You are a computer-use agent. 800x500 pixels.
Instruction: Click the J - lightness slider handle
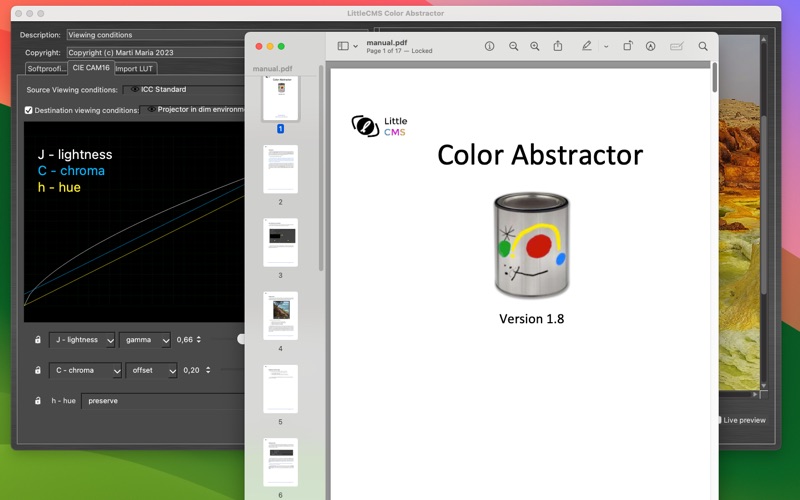point(241,339)
